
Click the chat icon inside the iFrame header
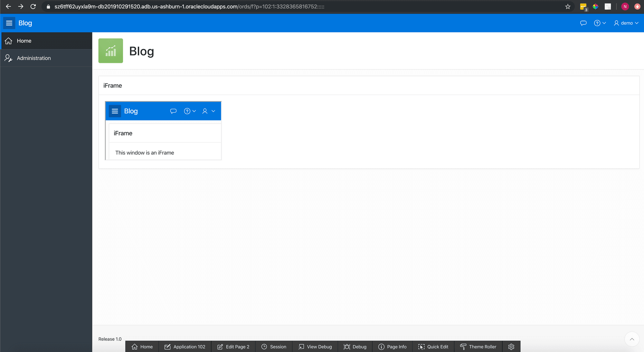point(173,111)
